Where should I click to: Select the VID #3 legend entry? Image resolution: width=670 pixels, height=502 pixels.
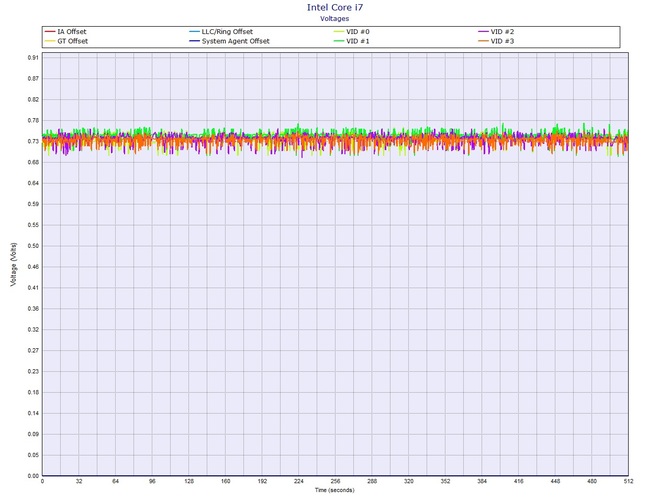496,41
